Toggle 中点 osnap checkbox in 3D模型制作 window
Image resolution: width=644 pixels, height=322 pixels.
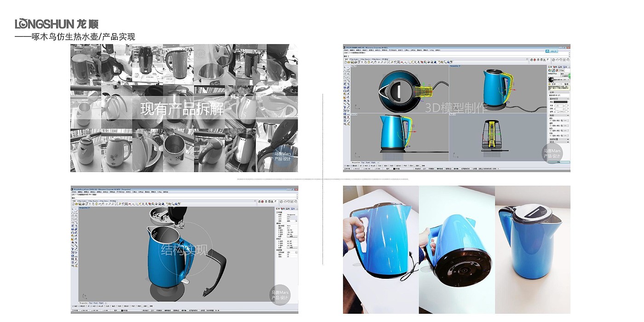pyautogui.click(x=363, y=166)
